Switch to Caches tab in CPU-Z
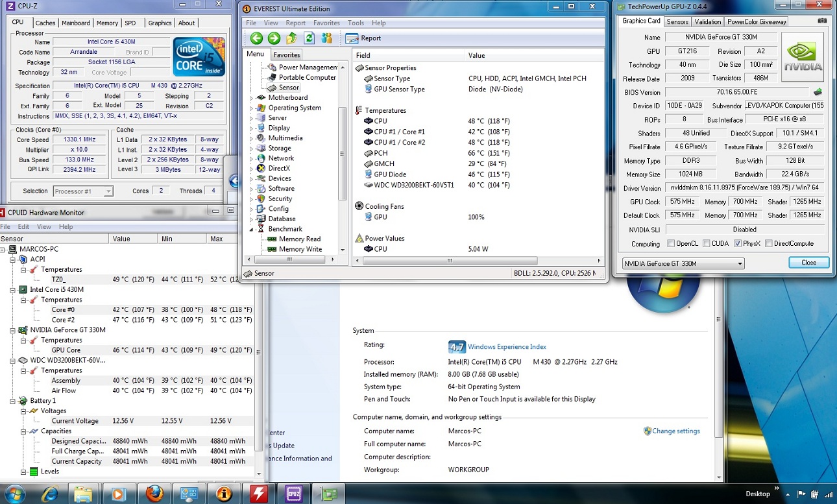 45,23
